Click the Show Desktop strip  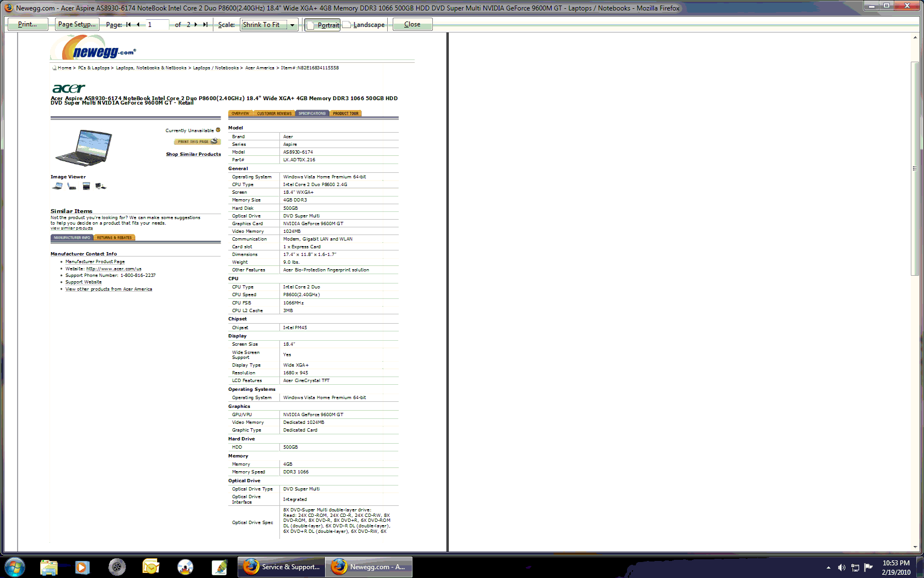pyautogui.click(x=920, y=568)
